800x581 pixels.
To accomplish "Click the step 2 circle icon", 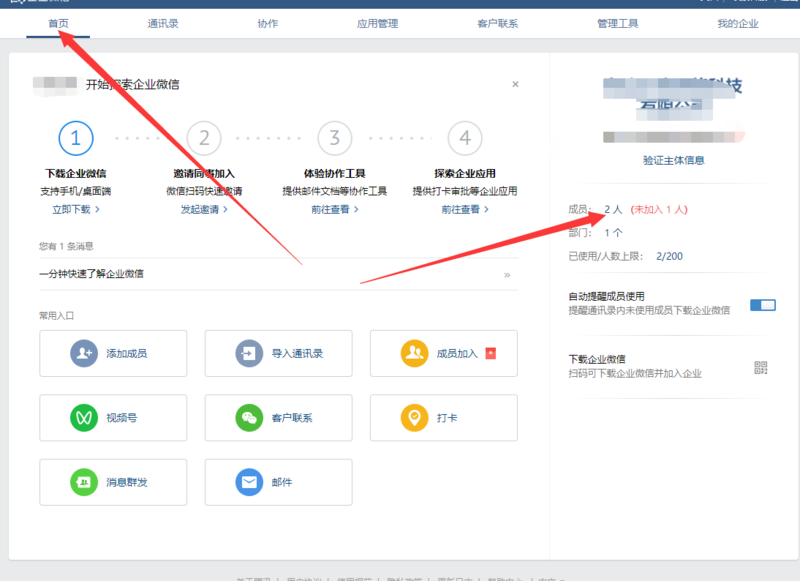I will 204,138.
